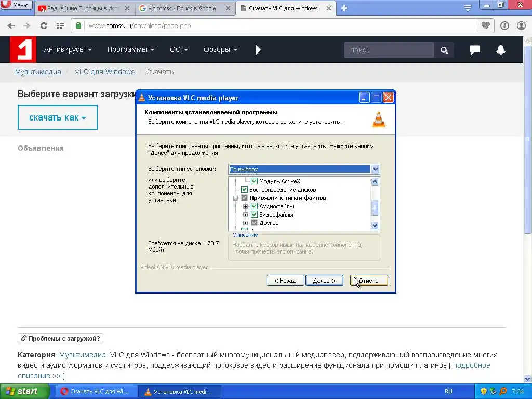532x399 pixels.
Task: Toggle the Воспроизведение дисков checkbox
Action: coord(244,190)
